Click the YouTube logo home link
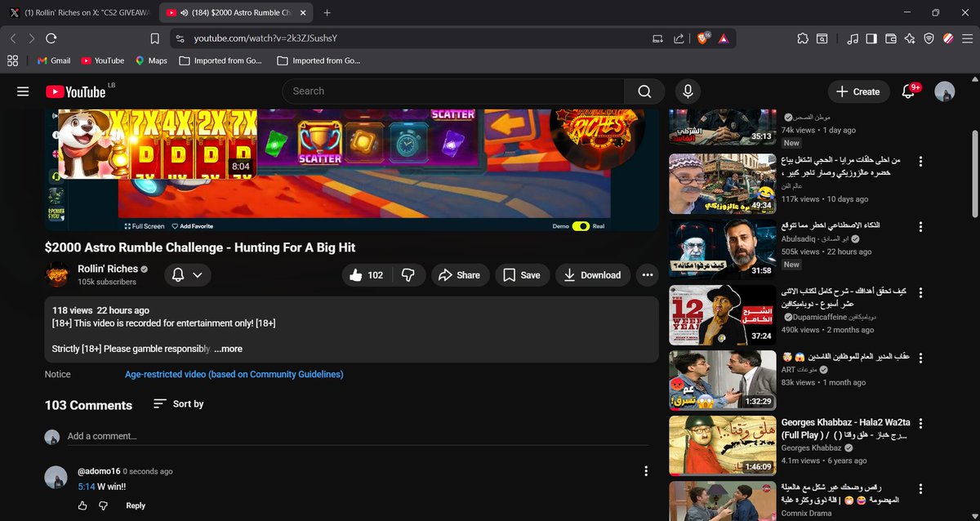The width and height of the screenshot is (980, 521). (76, 91)
